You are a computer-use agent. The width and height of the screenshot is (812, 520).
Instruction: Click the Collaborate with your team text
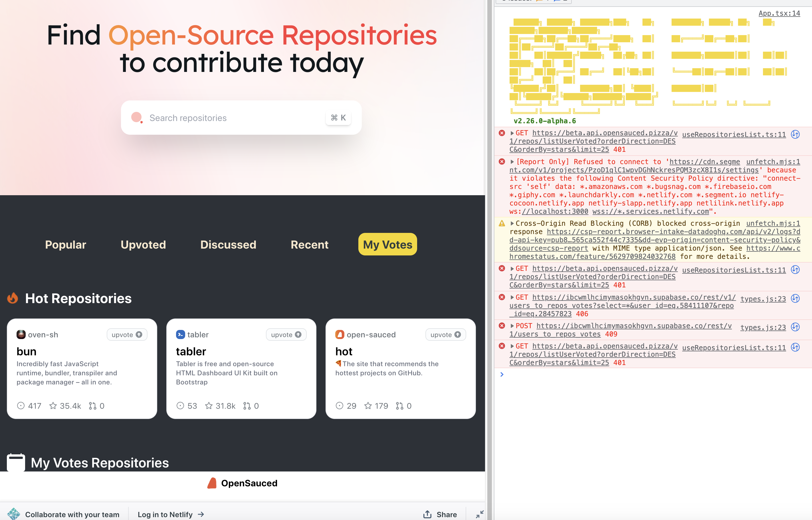coord(72,514)
